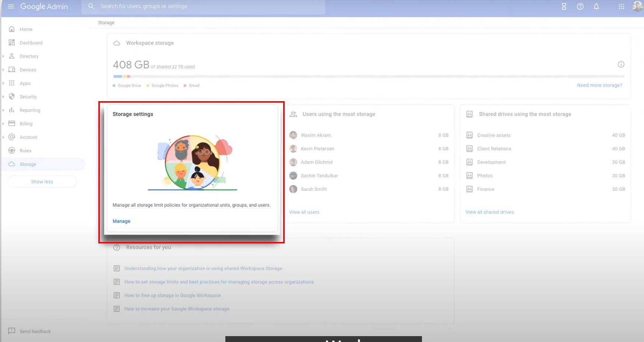
Task: Expand the Reporting section arrow
Action: click(x=3, y=110)
